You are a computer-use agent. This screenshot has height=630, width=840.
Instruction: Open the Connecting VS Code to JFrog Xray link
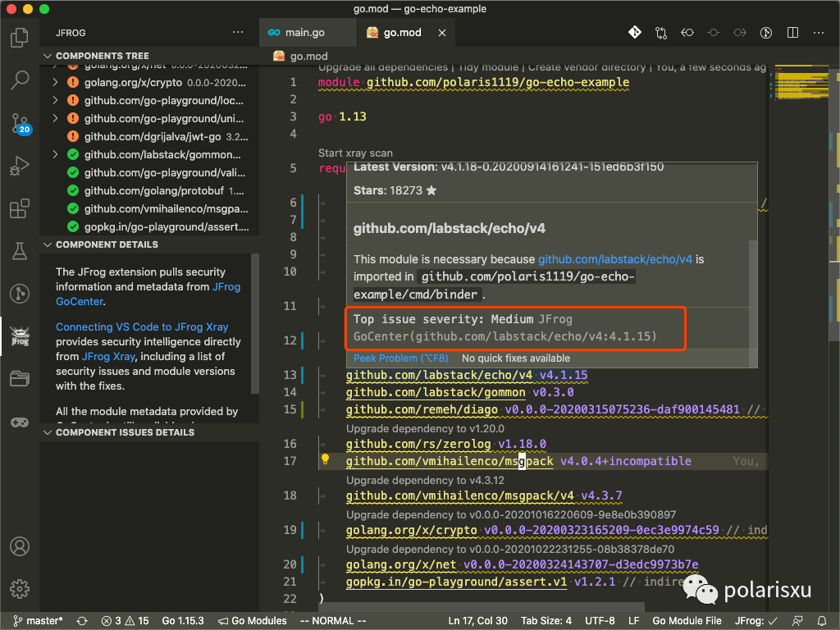[x=142, y=326]
